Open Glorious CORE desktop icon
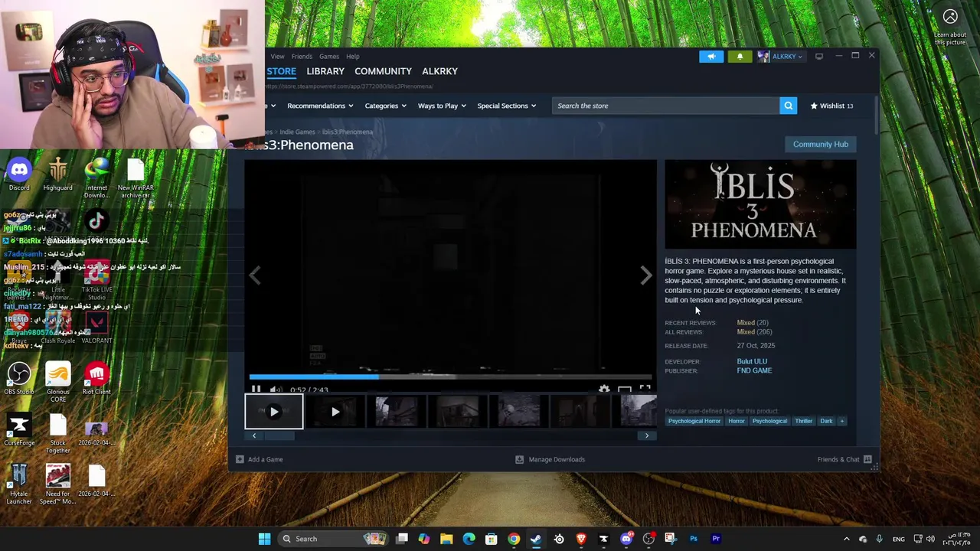Viewport: 980px width, 551px height. 57,381
